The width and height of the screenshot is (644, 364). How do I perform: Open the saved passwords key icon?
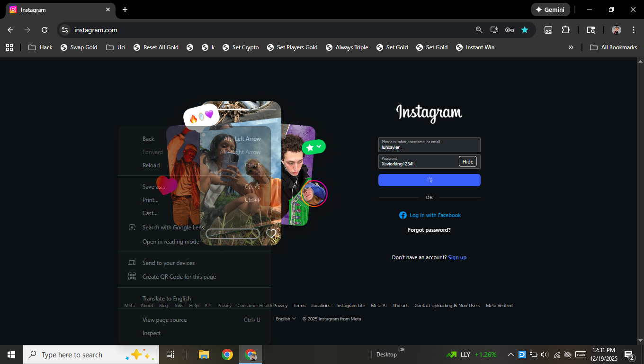(510, 30)
